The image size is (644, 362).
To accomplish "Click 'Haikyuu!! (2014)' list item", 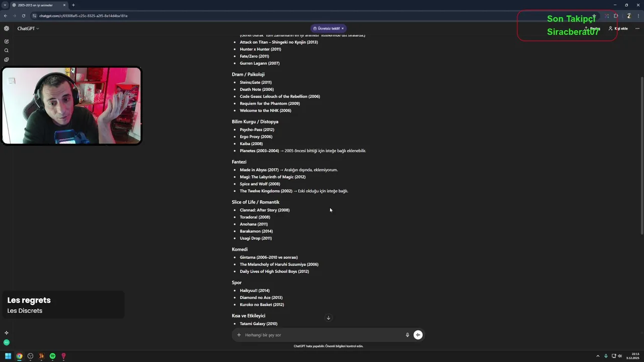I will tap(255, 291).
